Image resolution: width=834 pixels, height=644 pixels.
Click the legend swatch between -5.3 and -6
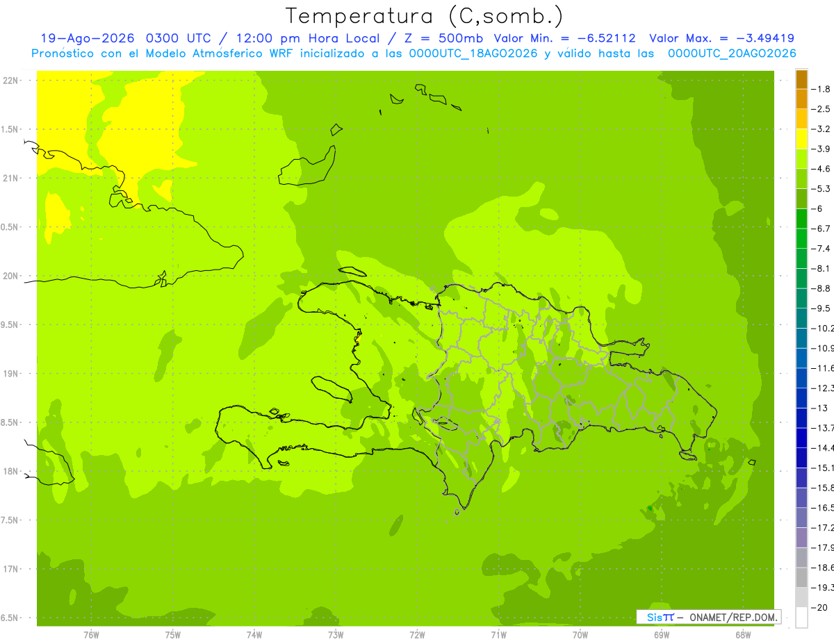pyautogui.click(x=801, y=199)
